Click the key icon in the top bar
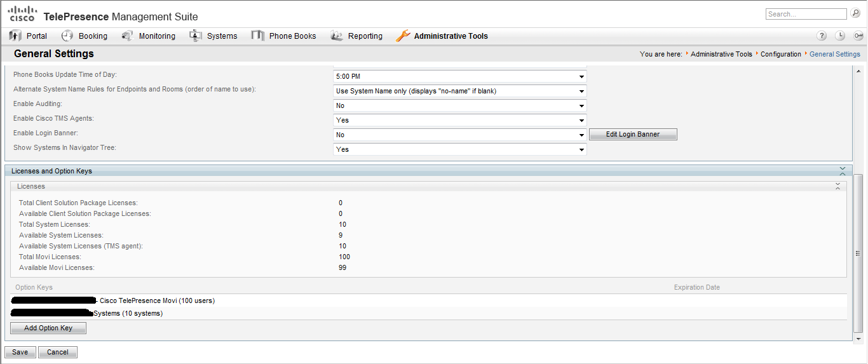868x364 pixels. click(858, 36)
